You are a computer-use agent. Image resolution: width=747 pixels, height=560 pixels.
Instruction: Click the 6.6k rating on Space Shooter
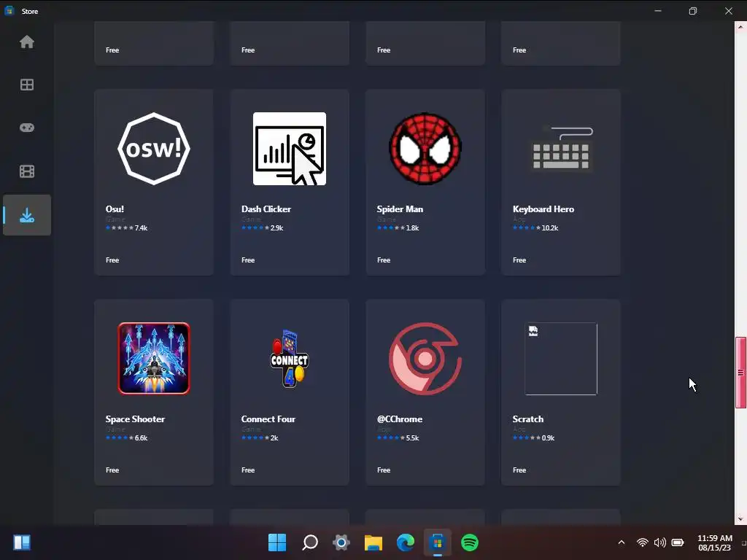click(x=141, y=438)
